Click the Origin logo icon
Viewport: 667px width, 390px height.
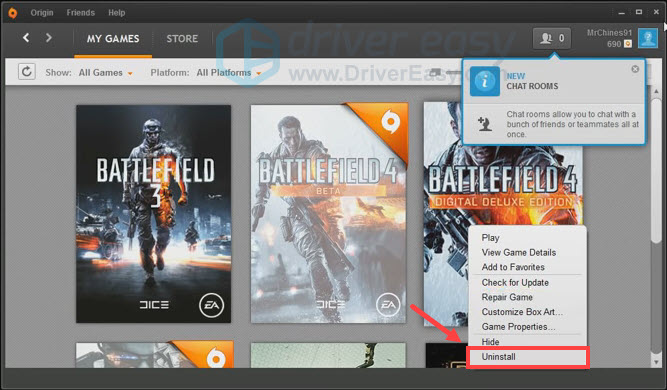pos(13,13)
